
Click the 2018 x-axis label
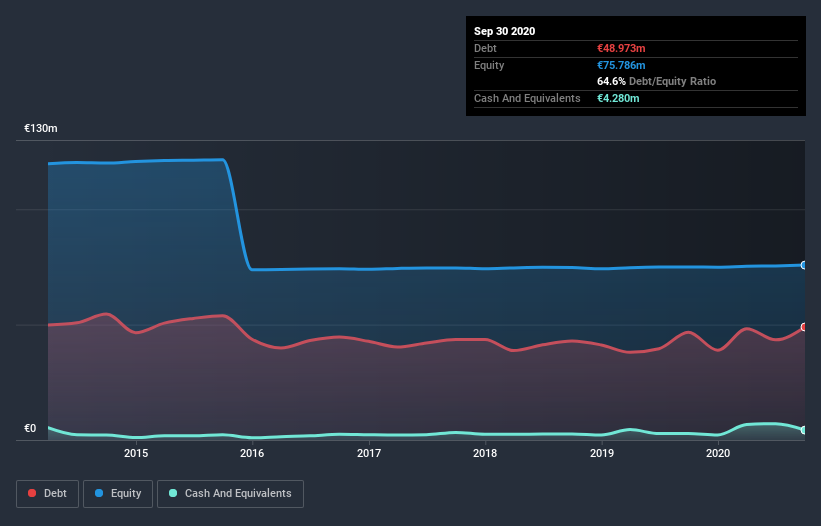click(x=485, y=453)
